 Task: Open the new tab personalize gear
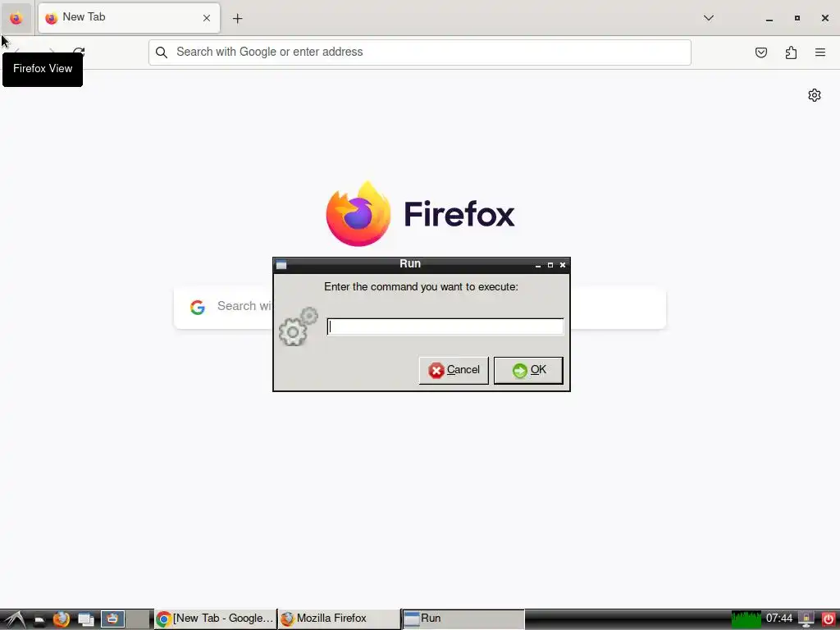(x=815, y=95)
